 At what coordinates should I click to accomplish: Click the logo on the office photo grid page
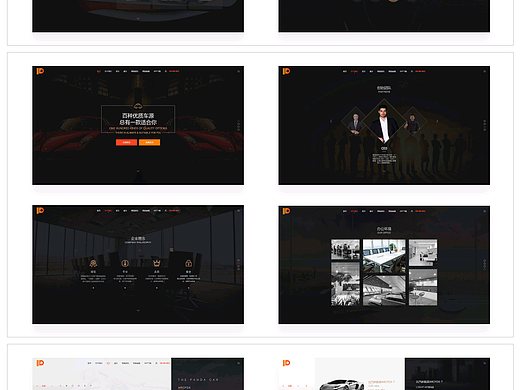286,211
